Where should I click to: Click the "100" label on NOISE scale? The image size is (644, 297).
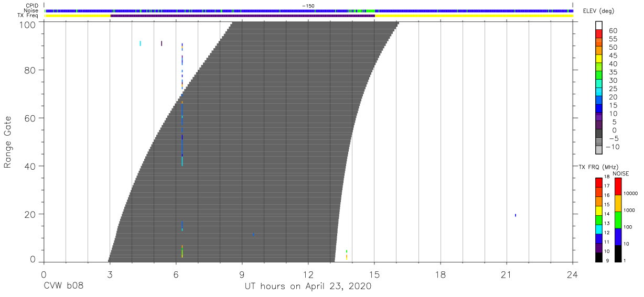coord(629,227)
